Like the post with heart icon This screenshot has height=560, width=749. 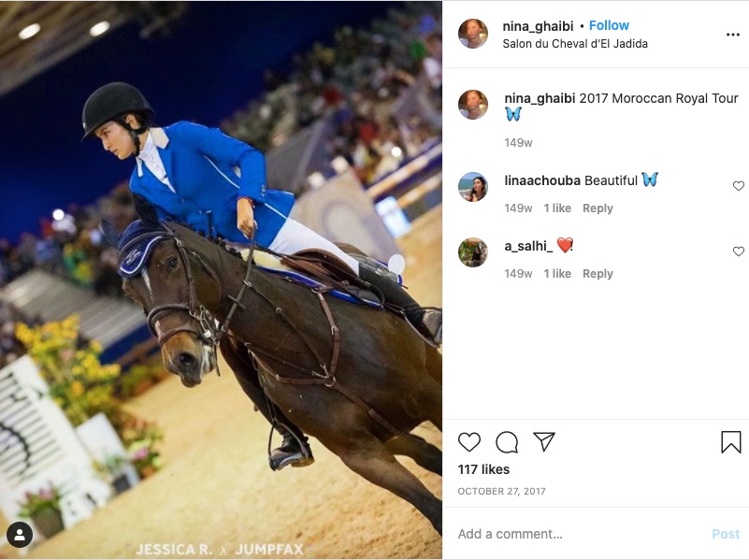469,442
